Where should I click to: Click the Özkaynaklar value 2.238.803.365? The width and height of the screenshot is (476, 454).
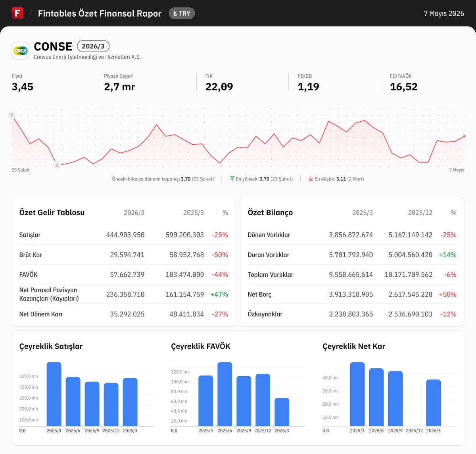tap(351, 314)
